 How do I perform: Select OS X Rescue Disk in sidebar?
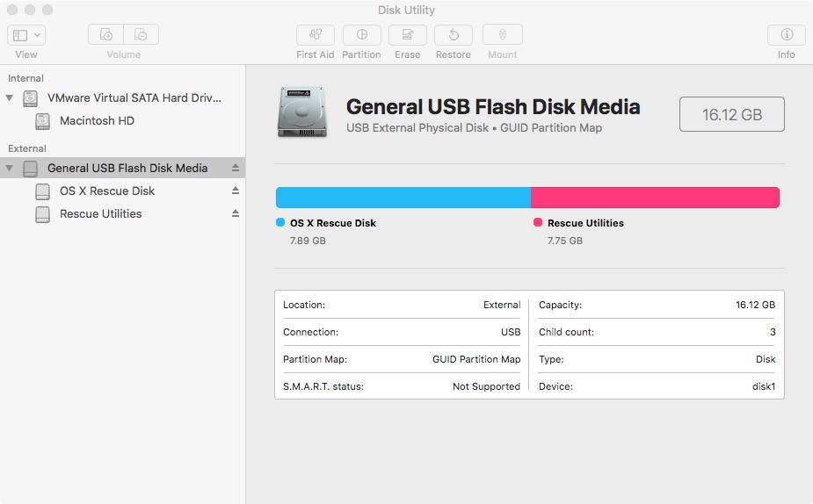(x=122, y=191)
